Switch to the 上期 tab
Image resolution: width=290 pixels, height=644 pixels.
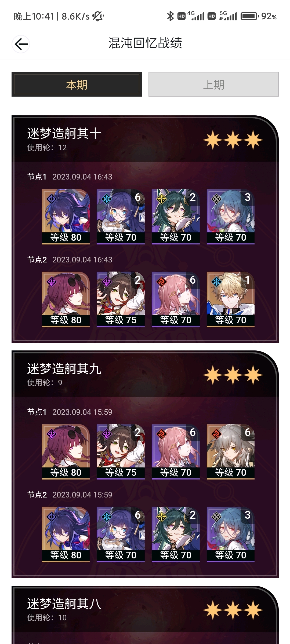(x=213, y=84)
